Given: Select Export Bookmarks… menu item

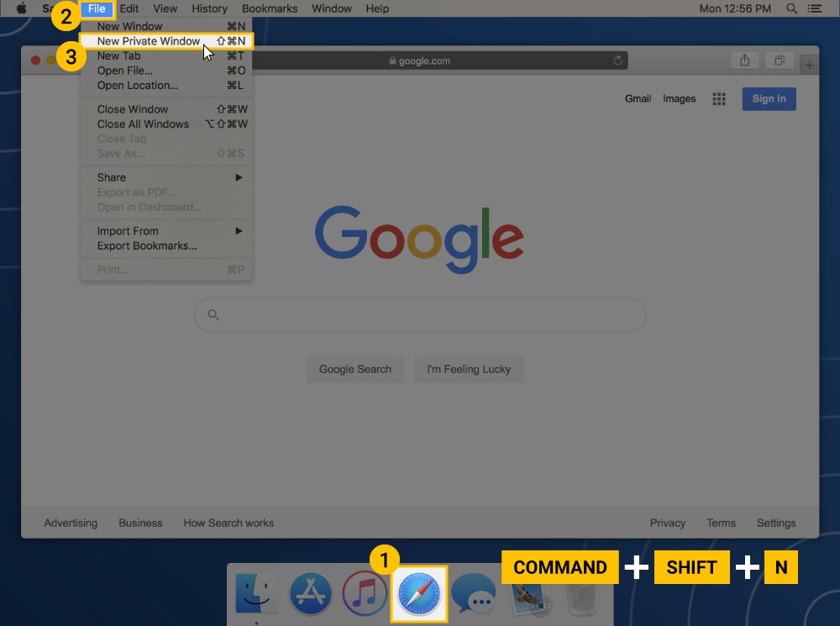Looking at the screenshot, I should click(166, 246).
